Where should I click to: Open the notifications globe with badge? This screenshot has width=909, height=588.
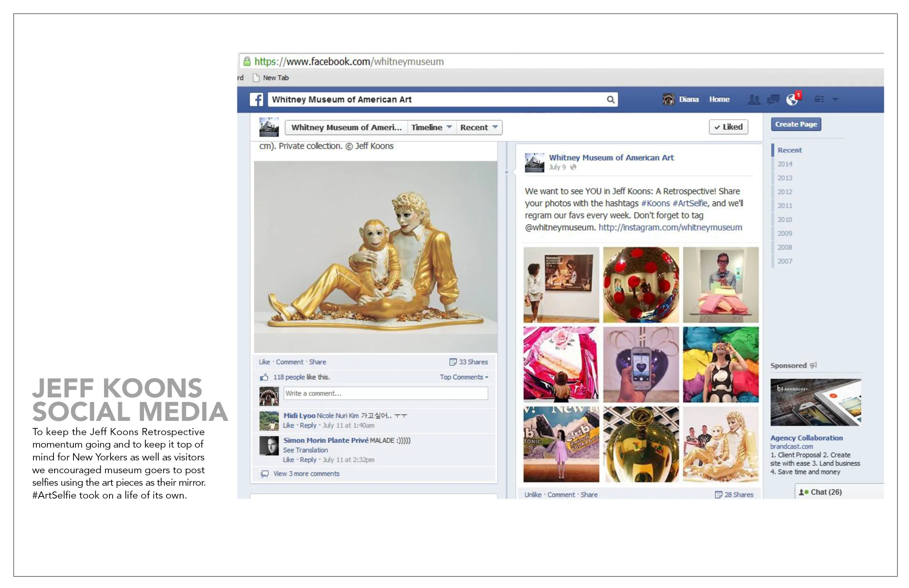coord(792,100)
